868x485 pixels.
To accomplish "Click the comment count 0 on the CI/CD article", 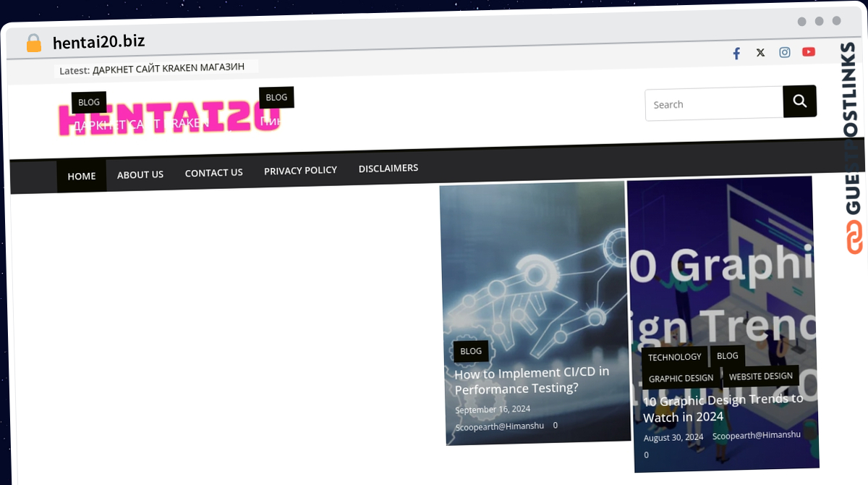I will (x=556, y=425).
